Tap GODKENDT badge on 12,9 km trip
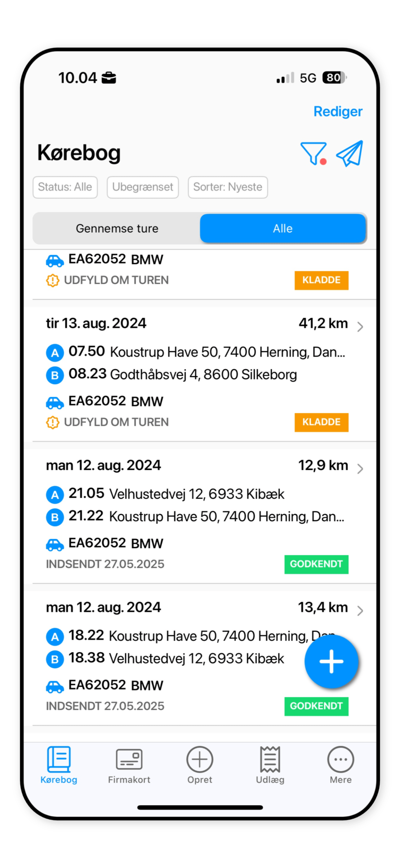This screenshot has width=400, height=868. tap(316, 564)
